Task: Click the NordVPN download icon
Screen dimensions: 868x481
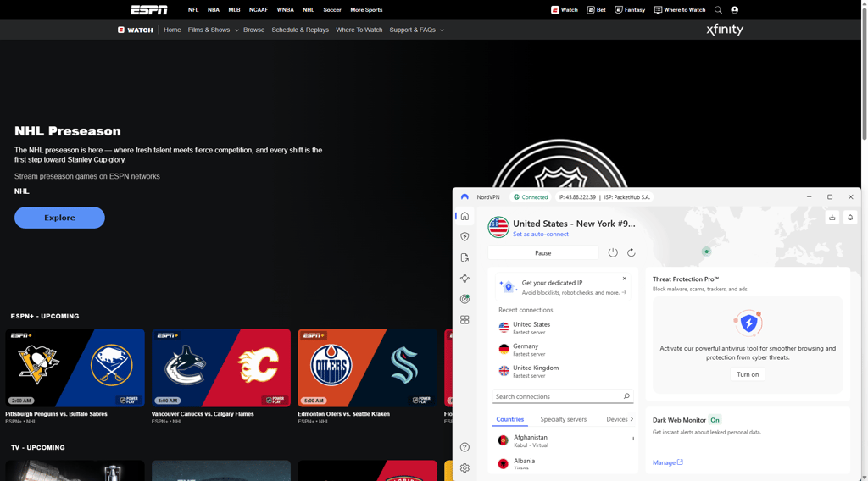Action: click(x=832, y=218)
